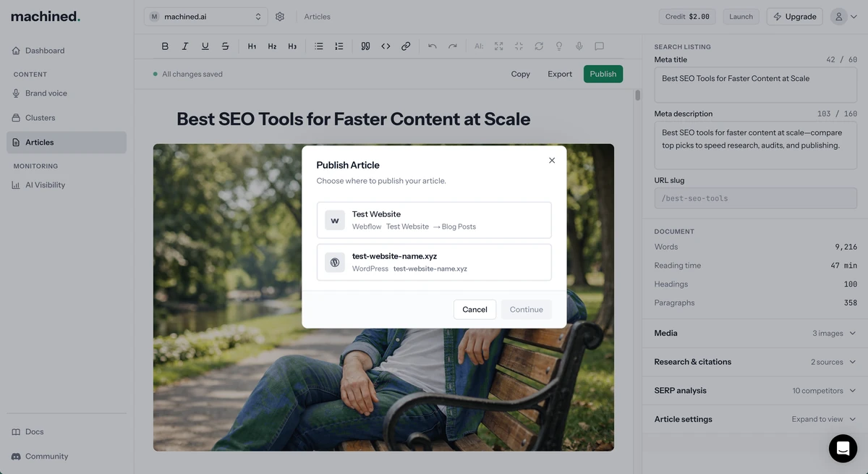Click the URL slug field
Viewport: 868px width, 474px height.
[755, 198]
